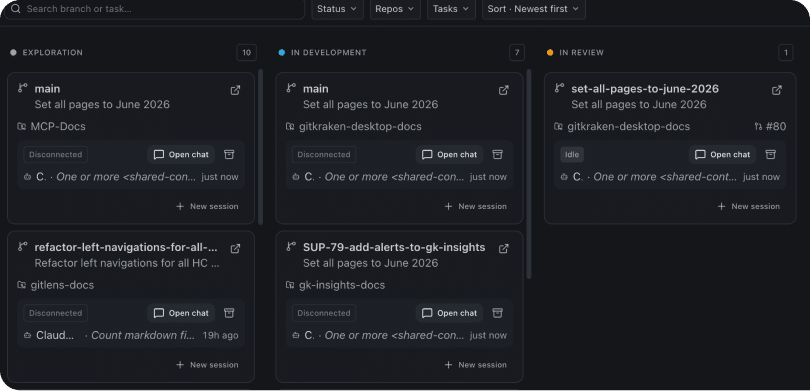Click the Disconnected badge on MCP-Docs card
Viewport: 810px width, 391px height.
(x=55, y=154)
